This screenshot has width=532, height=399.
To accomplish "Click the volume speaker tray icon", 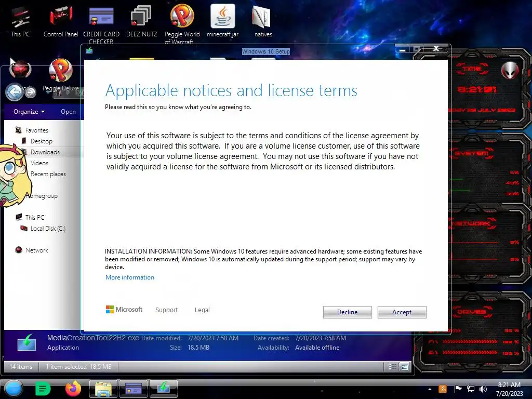I will coord(483,389).
